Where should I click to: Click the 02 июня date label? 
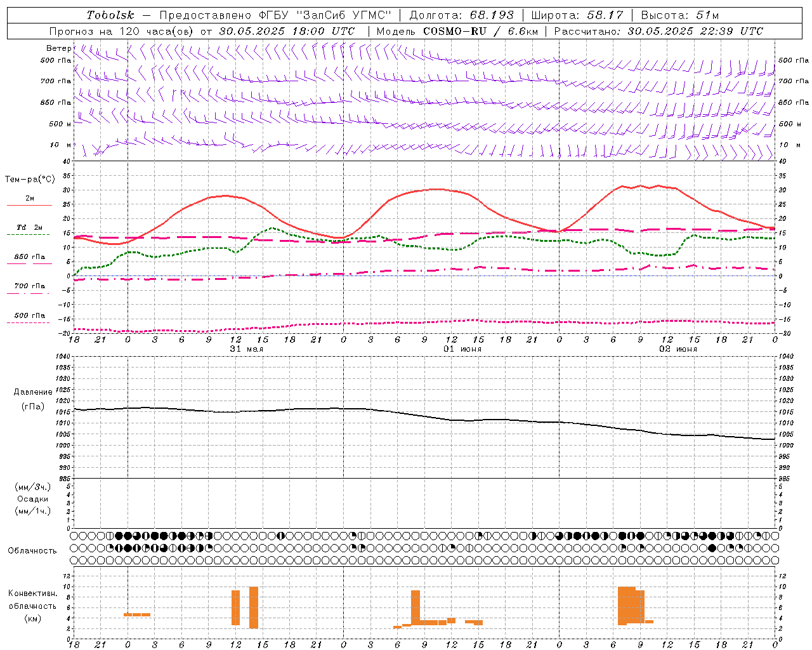(678, 349)
